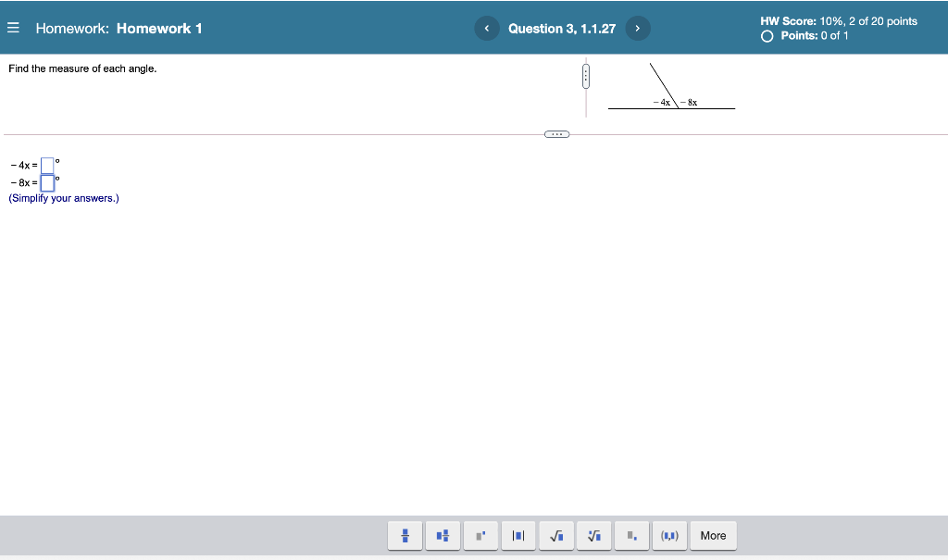Insert a mixed number template
Image resolution: width=948 pixels, height=560 pixels.
443,536
